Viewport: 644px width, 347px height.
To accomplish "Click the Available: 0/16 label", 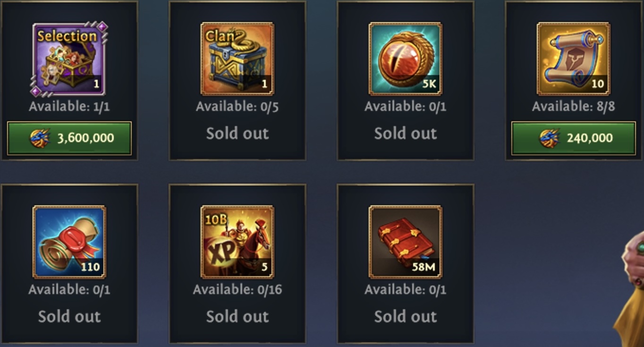I will 237,289.
